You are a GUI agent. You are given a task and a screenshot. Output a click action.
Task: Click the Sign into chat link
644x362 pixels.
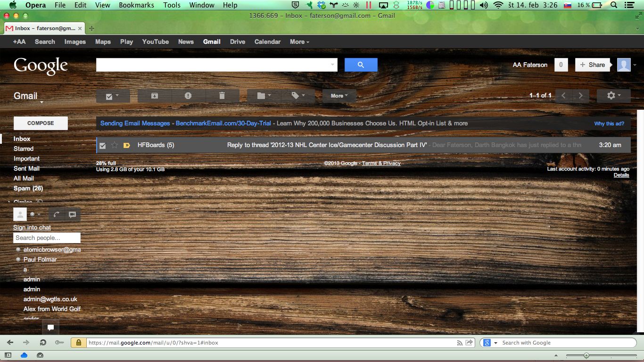coord(32,227)
